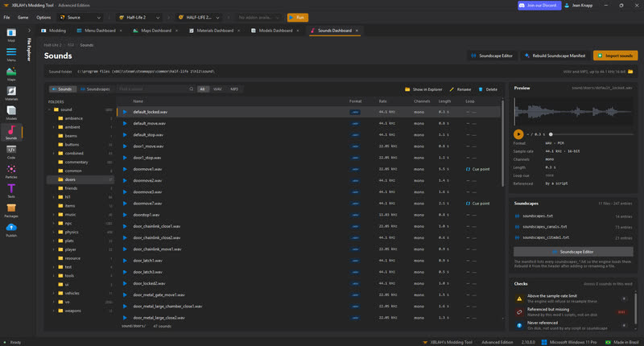Open the Particles section in sidebar
This screenshot has height=346, width=644.
11,171
